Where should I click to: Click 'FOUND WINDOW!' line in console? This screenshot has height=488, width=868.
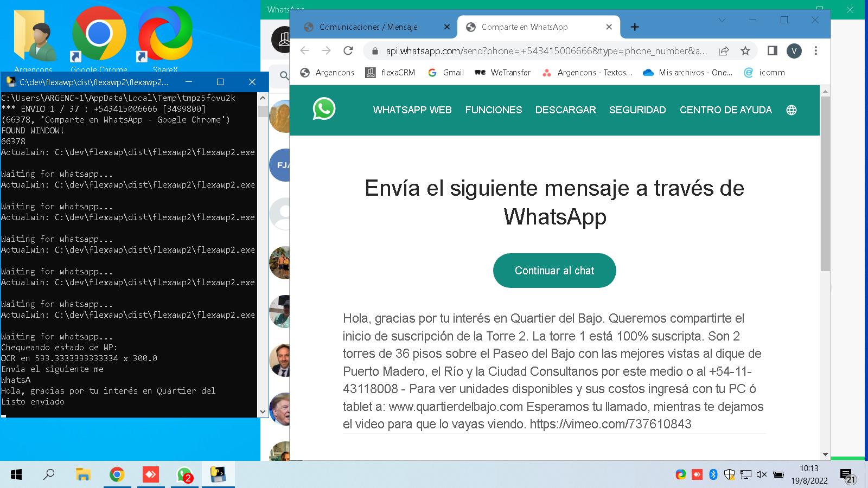[33, 131]
